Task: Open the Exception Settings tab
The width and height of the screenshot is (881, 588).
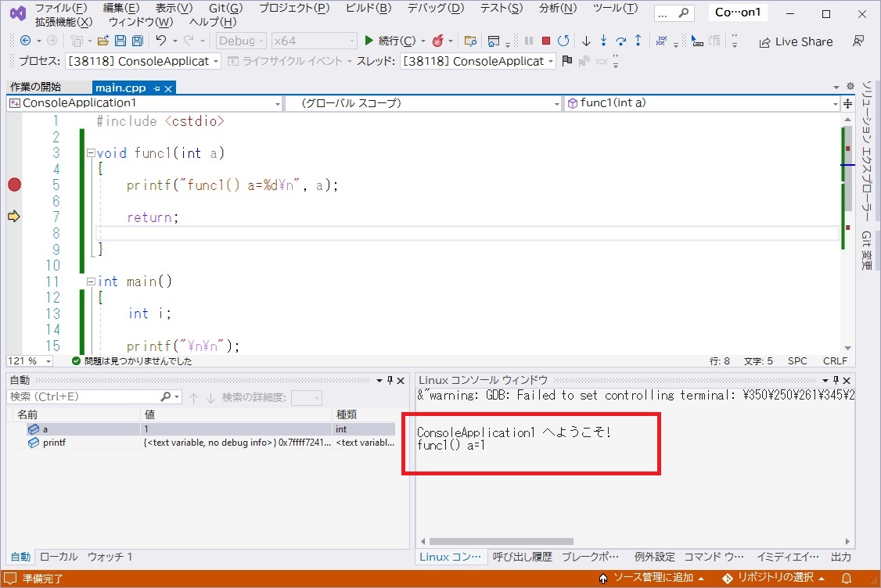Action: (x=655, y=557)
